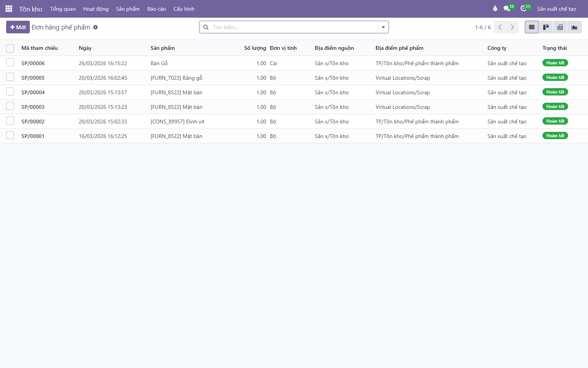Screen dimensions: 588x368
Task: Switch to graph view
Action: tap(575, 27)
